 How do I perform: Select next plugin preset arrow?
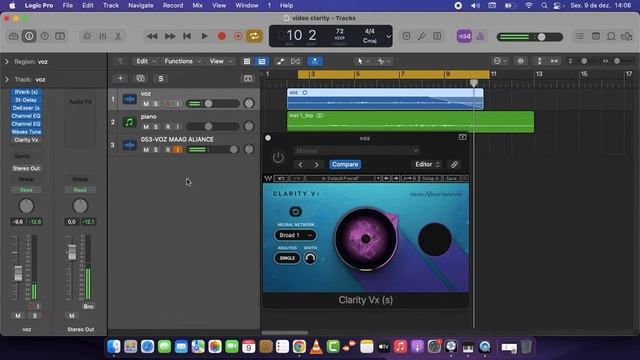click(316, 164)
